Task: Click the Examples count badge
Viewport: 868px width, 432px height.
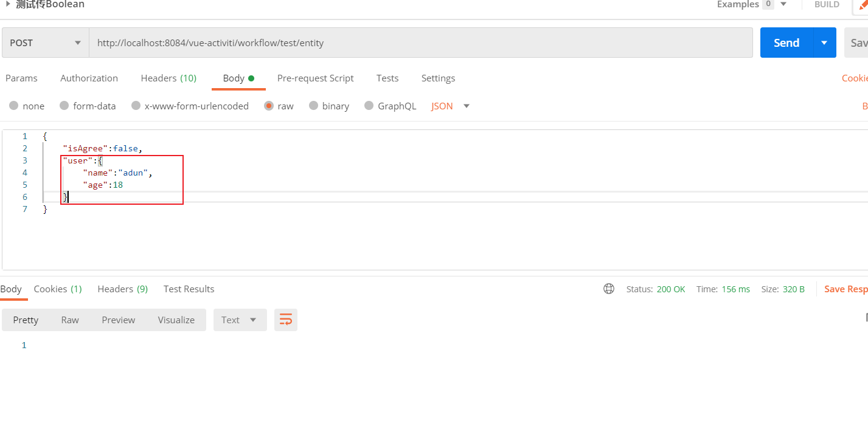Action: tap(768, 4)
